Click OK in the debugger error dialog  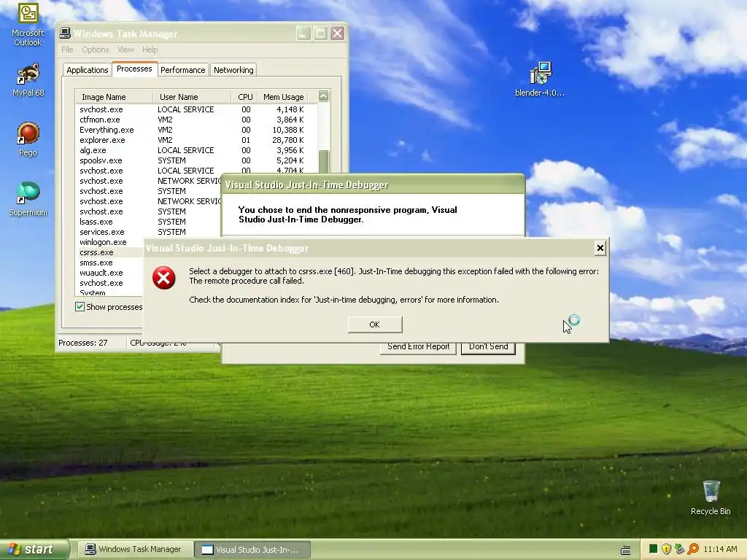coord(375,324)
